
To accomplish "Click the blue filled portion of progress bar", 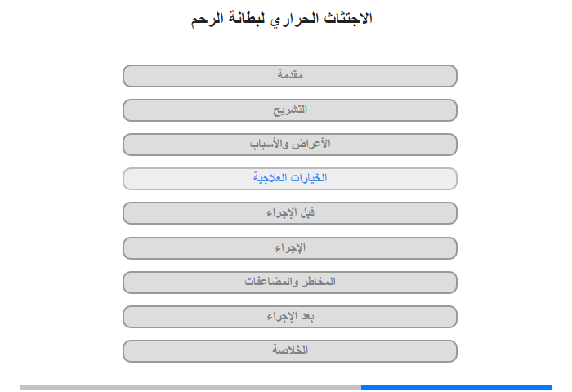I will pos(456,387).
